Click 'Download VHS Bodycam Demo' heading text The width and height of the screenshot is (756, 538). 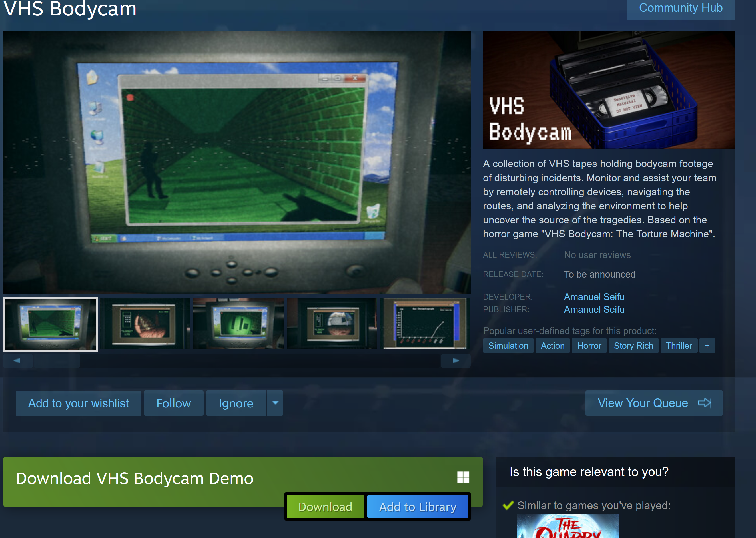click(x=135, y=478)
